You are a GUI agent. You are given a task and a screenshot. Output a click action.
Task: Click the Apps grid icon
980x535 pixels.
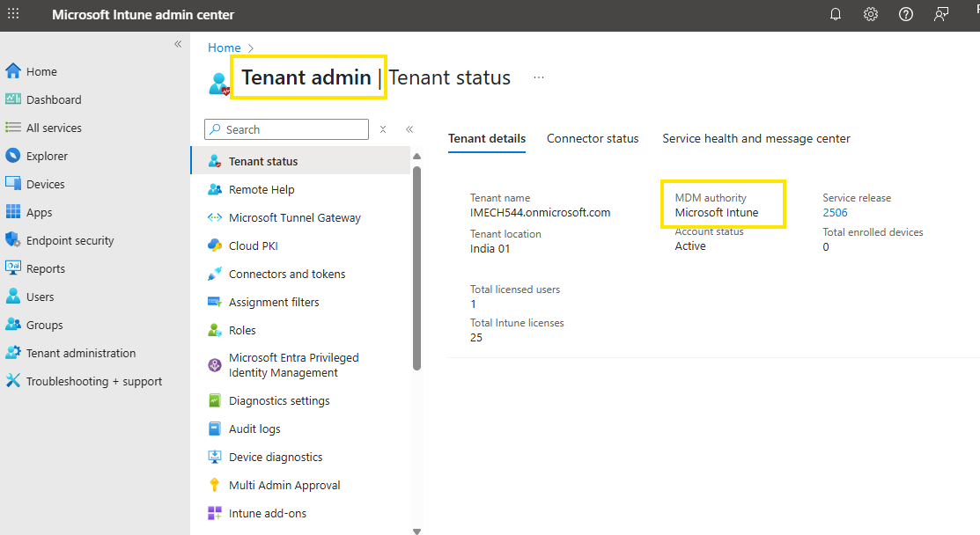[13, 212]
